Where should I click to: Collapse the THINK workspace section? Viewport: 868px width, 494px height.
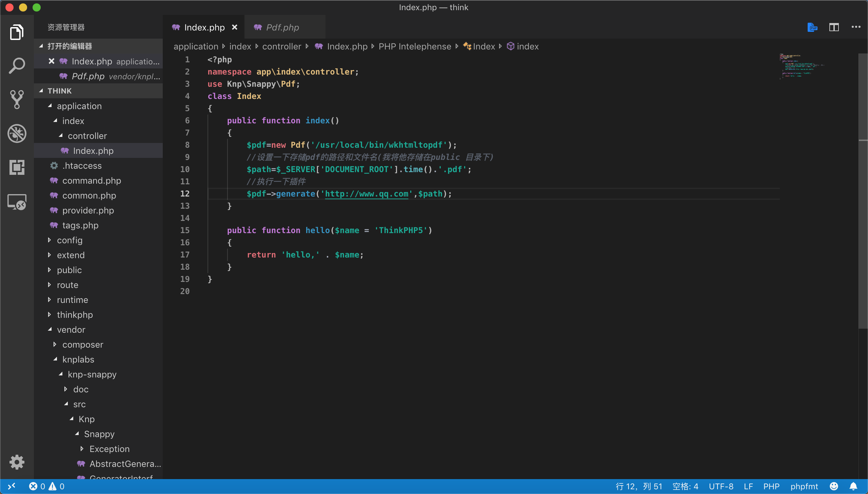pos(59,90)
